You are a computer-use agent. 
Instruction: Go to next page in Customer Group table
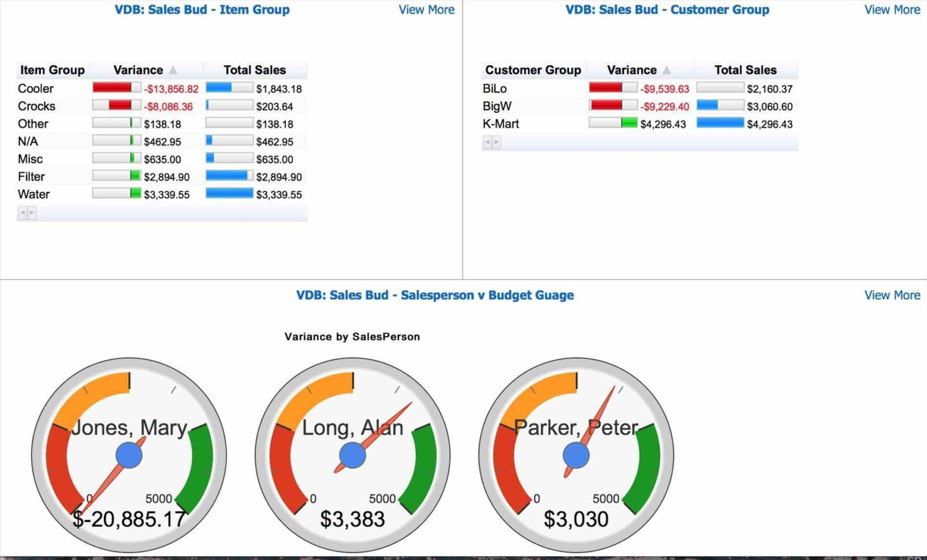pyautogui.click(x=497, y=142)
